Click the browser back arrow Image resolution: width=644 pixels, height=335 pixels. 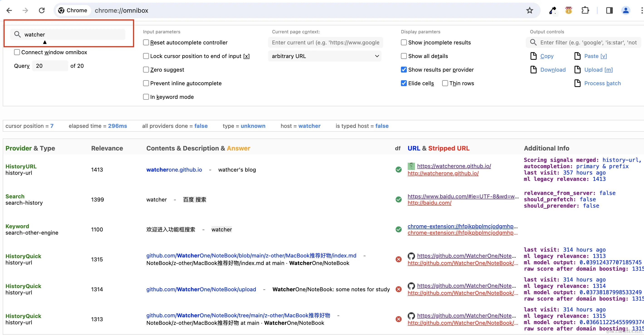point(9,10)
